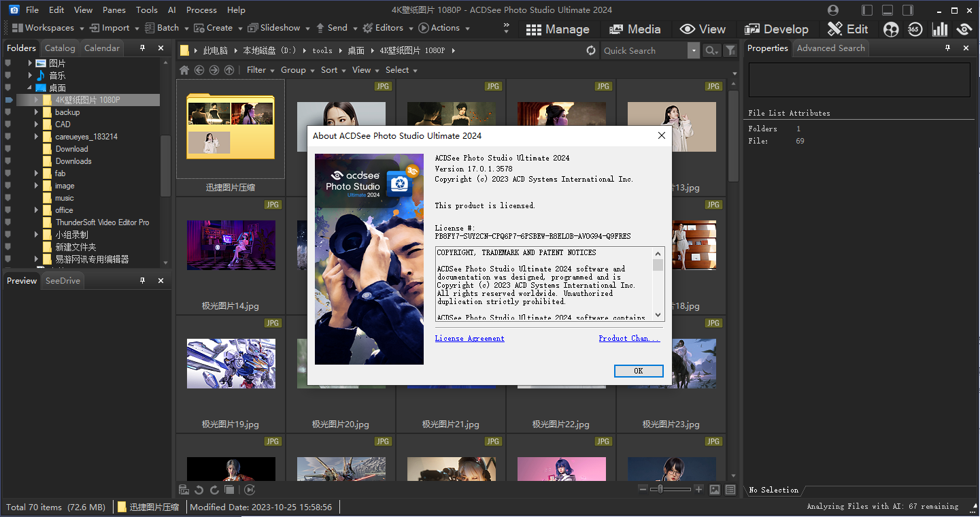Switch to the Catalog tab
The height and width of the screenshot is (517, 980).
pyautogui.click(x=60, y=48)
